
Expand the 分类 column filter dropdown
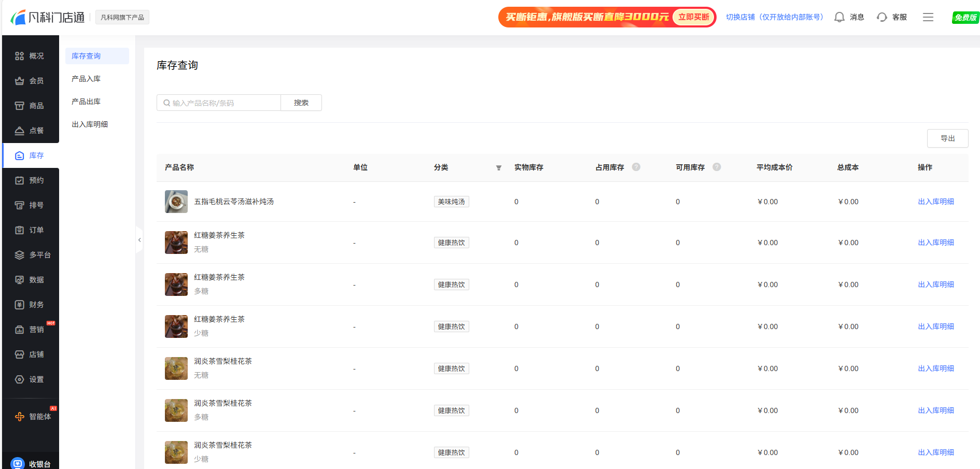pyautogui.click(x=498, y=168)
